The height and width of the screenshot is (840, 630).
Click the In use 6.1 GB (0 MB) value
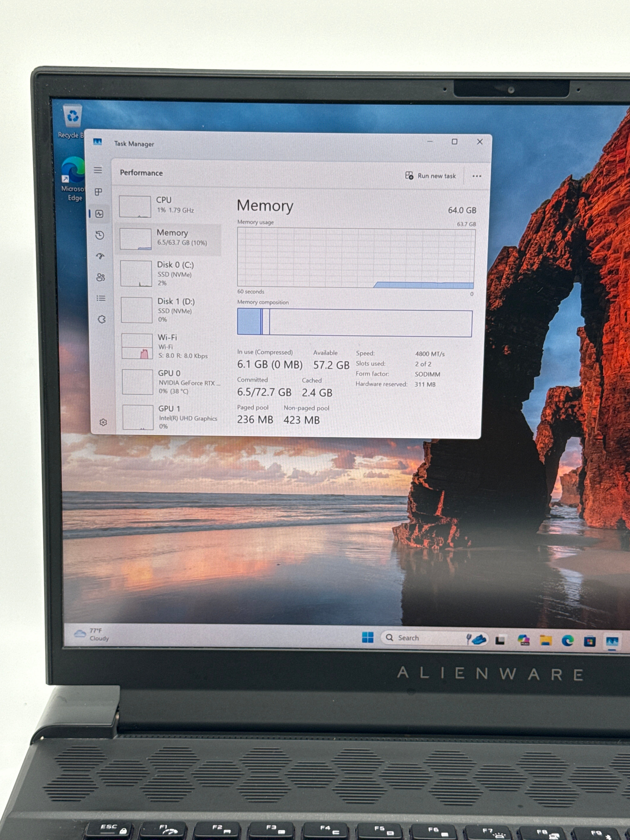click(x=270, y=365)
